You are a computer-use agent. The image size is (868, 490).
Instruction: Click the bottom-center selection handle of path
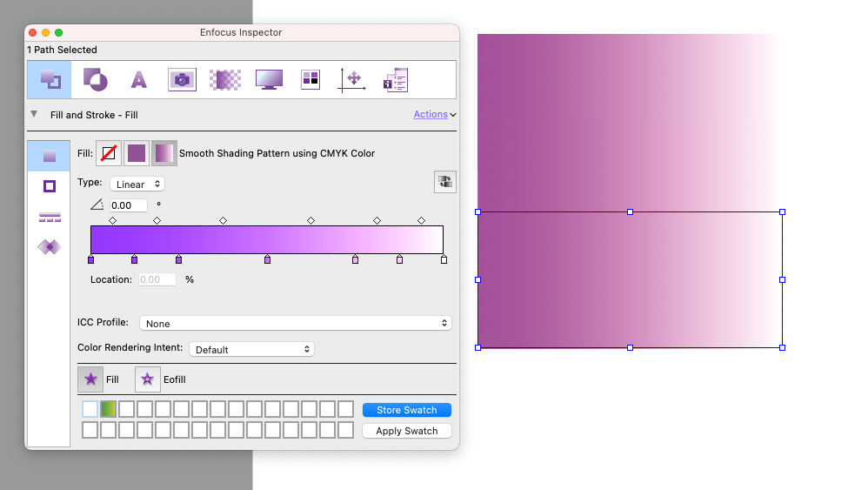point(630,348)
